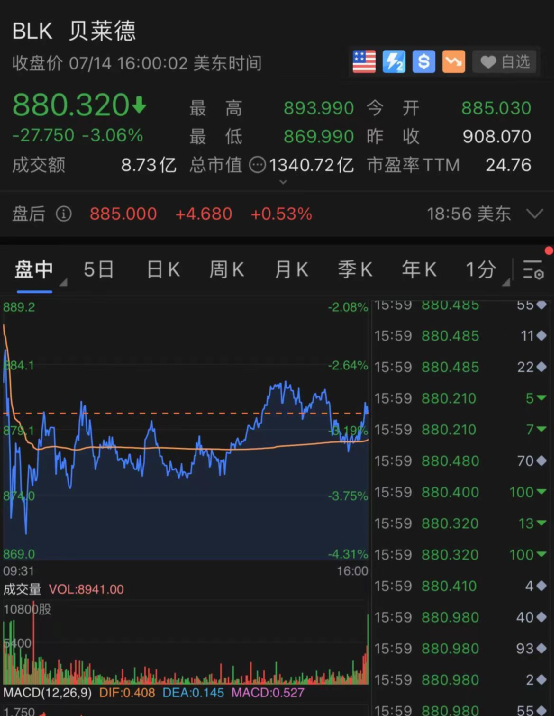The height and width of the screenshot is (716, 554).
Task: Tap the daily high value 893.990
Action: pos(319,108)
